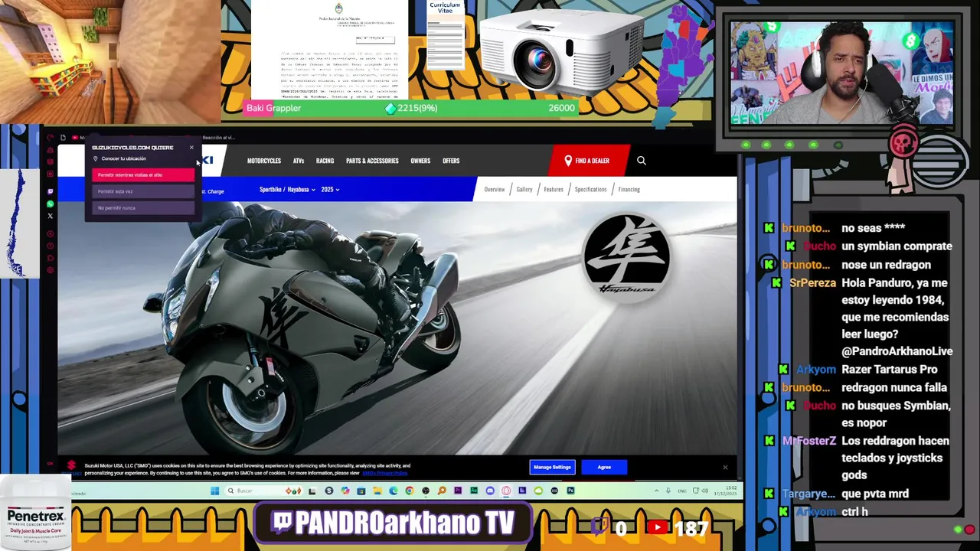Close the location permission popup
The height and width of the screenshot is (551, 980).
191,148
